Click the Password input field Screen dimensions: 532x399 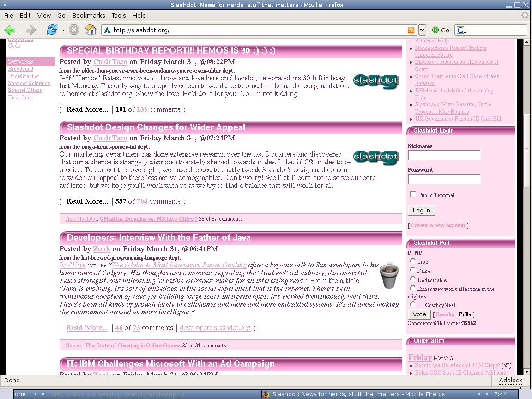(x=444, y=179)
